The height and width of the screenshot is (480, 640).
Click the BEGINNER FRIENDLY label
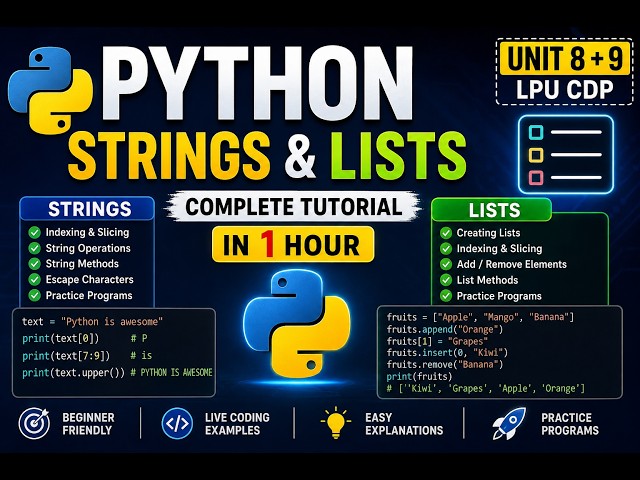click(88, 424)
